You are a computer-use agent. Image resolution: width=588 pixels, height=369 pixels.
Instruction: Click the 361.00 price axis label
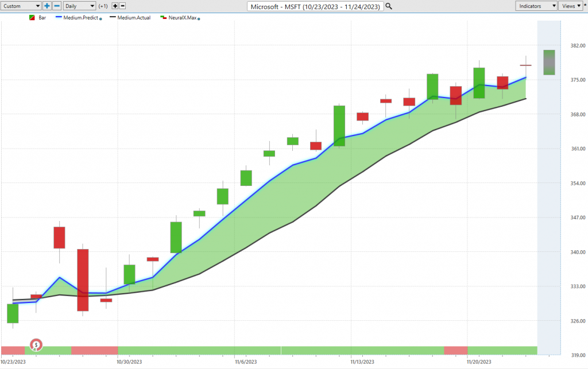coord(578,149)
